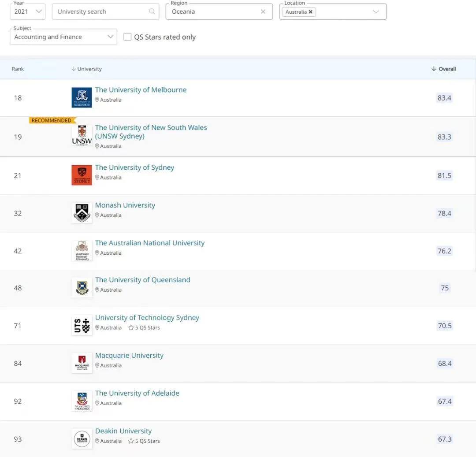Select the overall score 81.5
The height and width of the screenshot is (457, 476).
444,175
